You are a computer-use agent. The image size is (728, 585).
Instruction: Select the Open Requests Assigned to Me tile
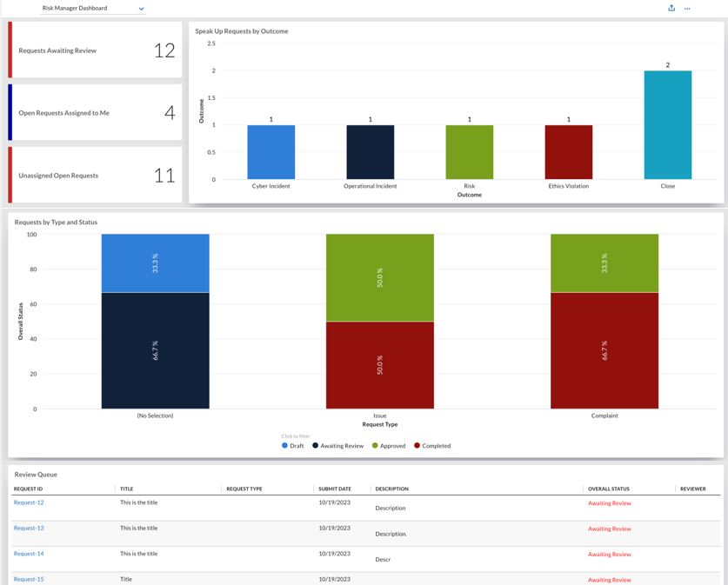(95, 112)
